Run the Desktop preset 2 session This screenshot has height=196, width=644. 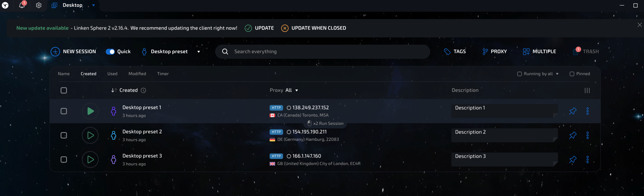pos(90,136)
